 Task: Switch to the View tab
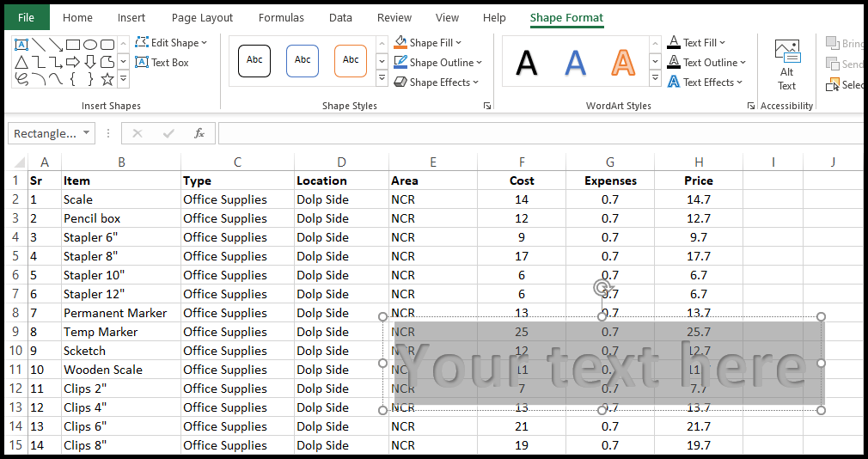447,18
